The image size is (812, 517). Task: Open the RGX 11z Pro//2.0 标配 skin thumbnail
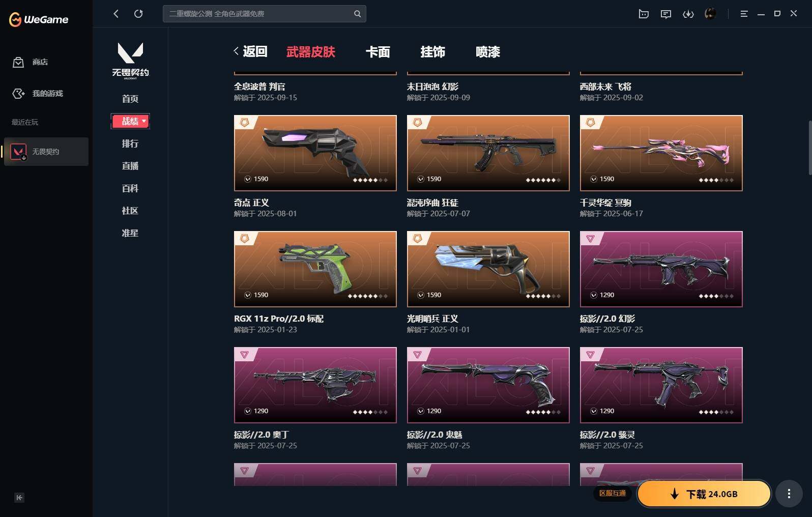click(x=315, y=269)
